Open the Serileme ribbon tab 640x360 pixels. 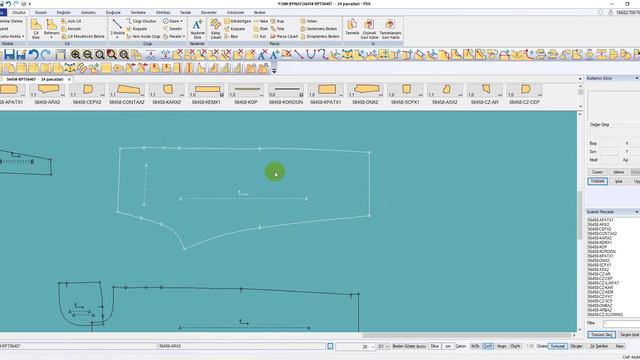pyautogui.click(x=138, y=13)
